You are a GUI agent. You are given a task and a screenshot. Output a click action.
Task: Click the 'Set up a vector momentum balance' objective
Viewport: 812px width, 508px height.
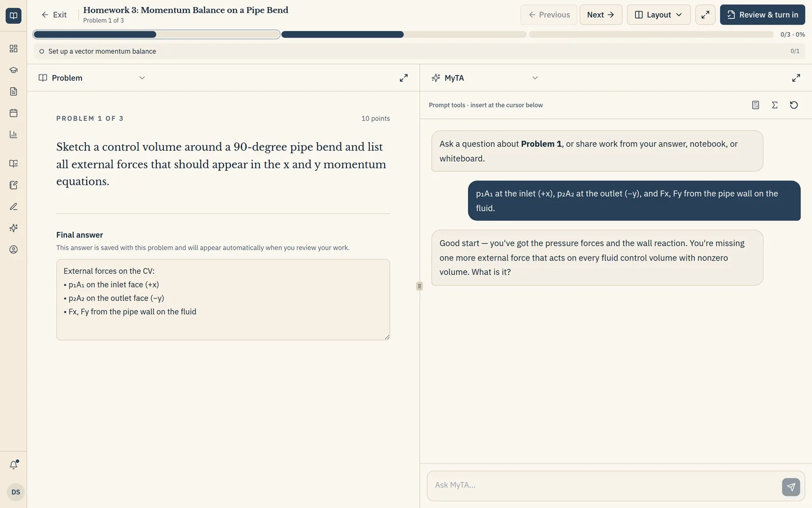pos(419,51)
